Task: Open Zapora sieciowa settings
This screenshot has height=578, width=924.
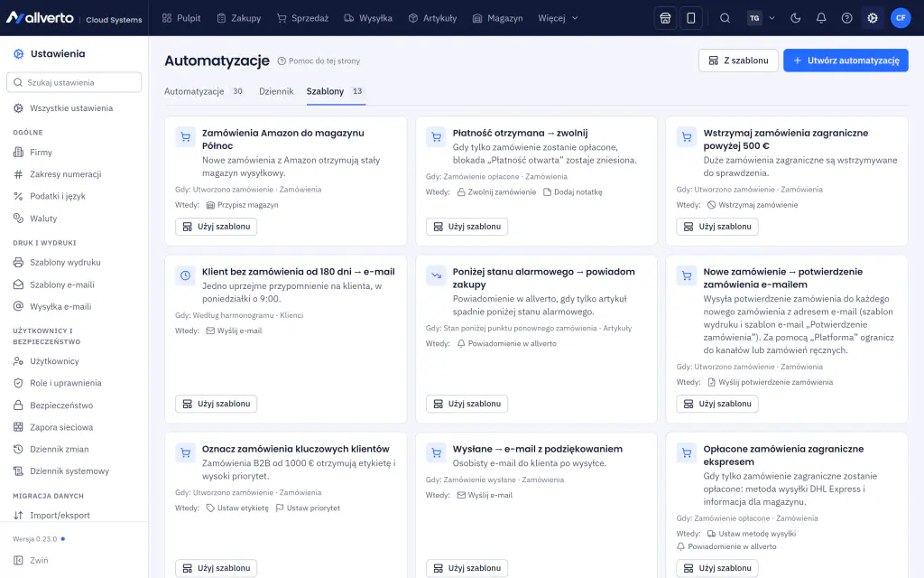Action: (x=74, y=427)
